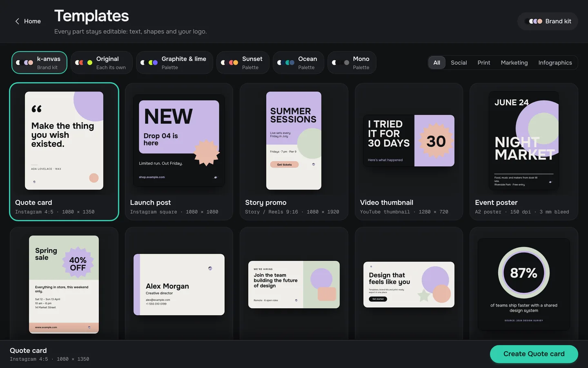
Task: Click the Create Quote card button
Action: 534,354
